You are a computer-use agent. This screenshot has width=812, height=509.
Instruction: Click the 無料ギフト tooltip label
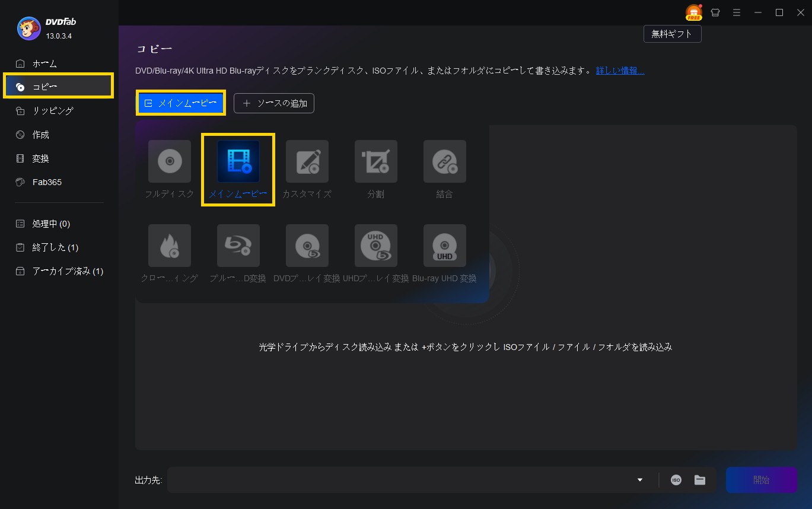[x=672, y=34]
